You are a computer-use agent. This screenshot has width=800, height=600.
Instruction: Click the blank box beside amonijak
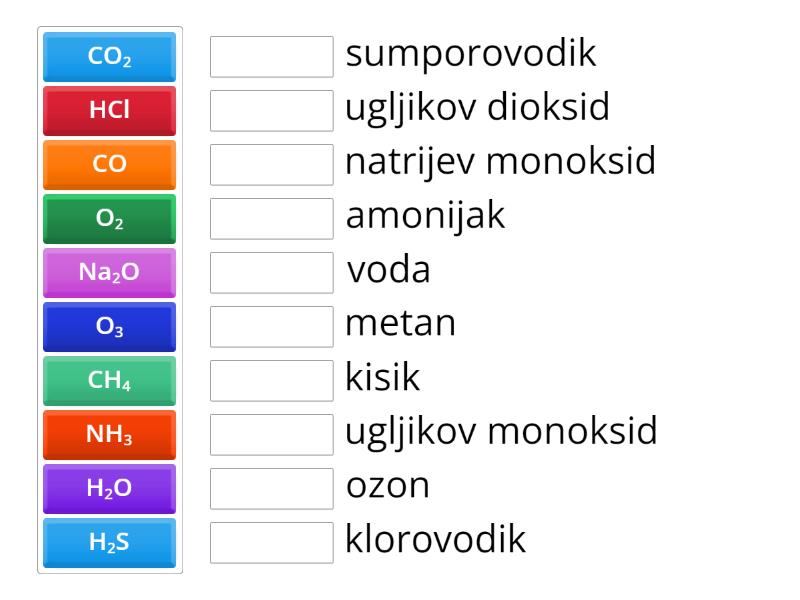tap(272, 219)
